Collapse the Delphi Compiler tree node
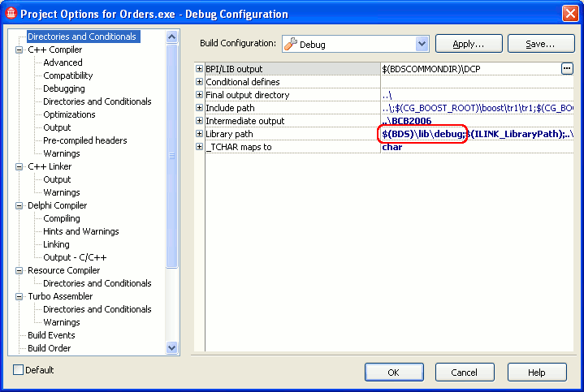The width and height of the screenshot is (584, 392). 19,205
